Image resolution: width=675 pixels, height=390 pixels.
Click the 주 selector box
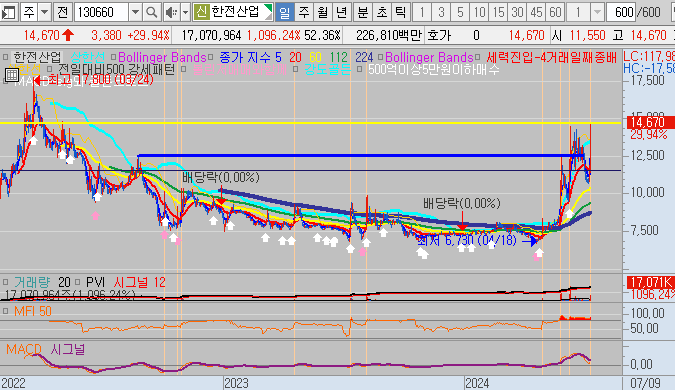29,12
